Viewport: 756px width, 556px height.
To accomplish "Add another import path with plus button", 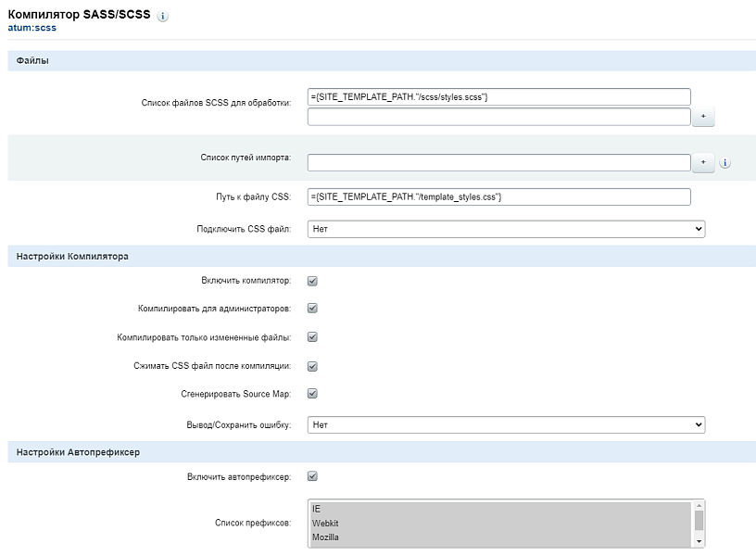I will point(702,162).
